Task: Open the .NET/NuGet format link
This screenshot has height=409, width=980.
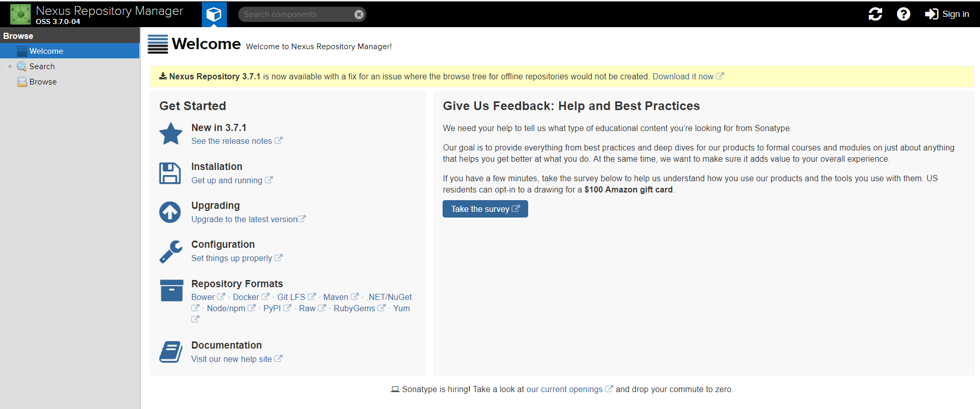Action: 389,297
